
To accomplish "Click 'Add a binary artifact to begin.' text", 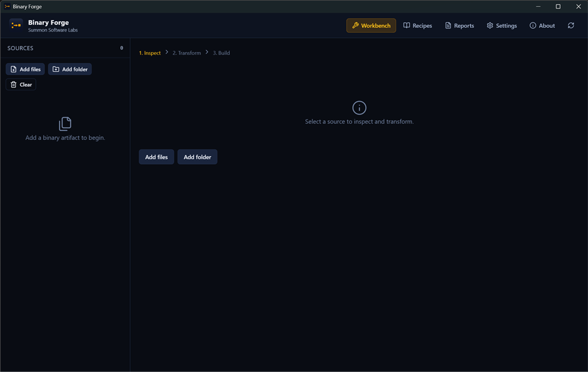I will click(65, 137).
